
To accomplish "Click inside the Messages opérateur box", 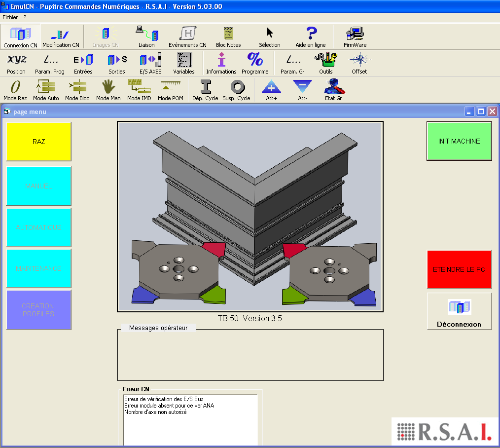I will [x=250, y=356].
